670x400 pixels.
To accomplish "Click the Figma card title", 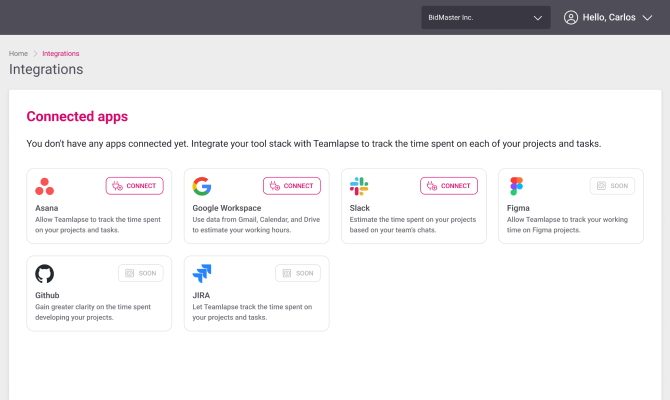I will [x=518, y=208].
